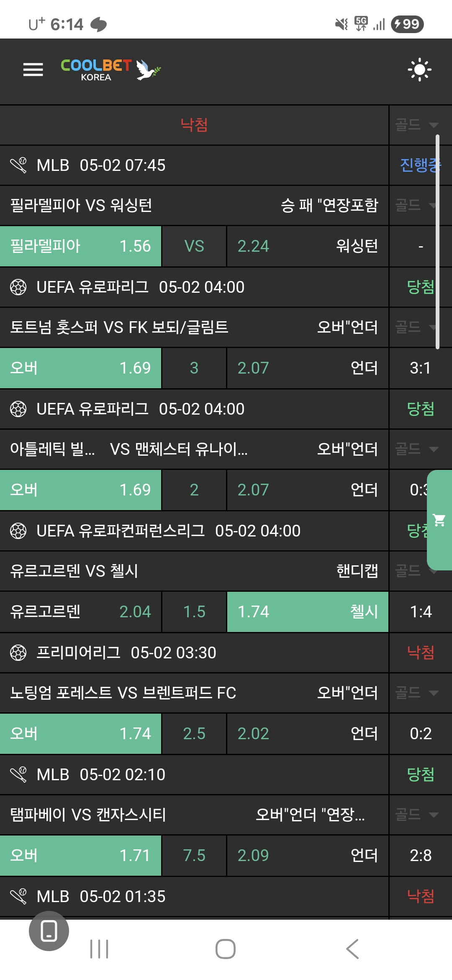This screenshot has height=980, width=452.
Task: Open the green shopping cart tab
Action: [x=439, y=520]
